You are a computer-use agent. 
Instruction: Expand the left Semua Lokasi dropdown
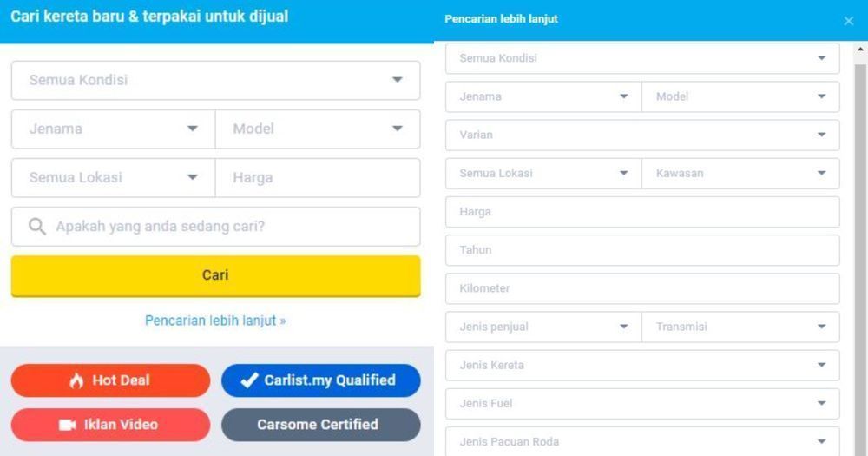pos(114,177)
